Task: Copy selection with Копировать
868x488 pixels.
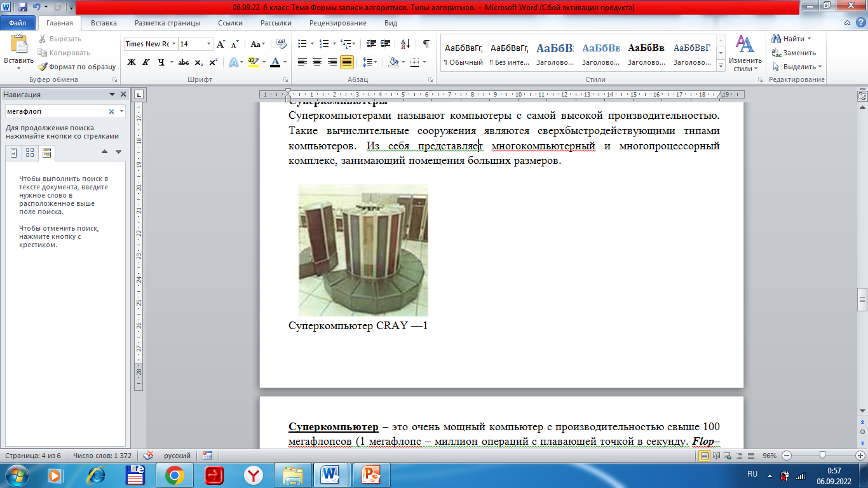Action: pos(64,53)
